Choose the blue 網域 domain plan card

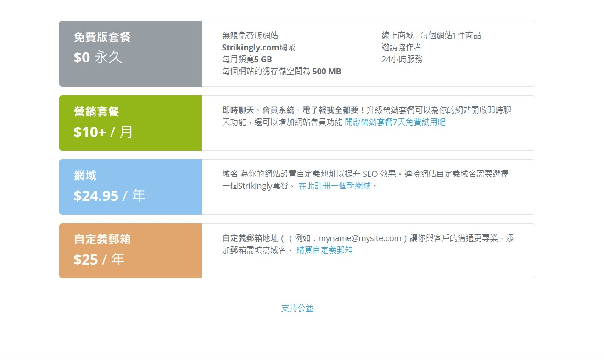click(x=130, y=187)
